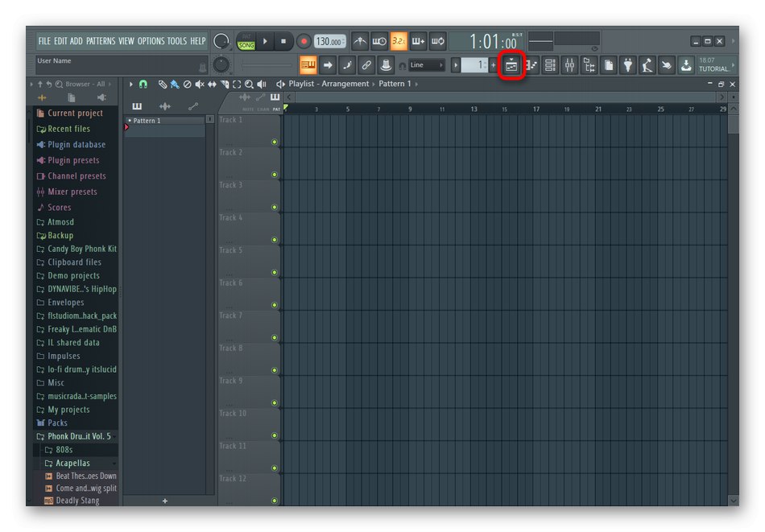Mute Track 9 with its green light
The image size is (765, 532).
(274, 402)
